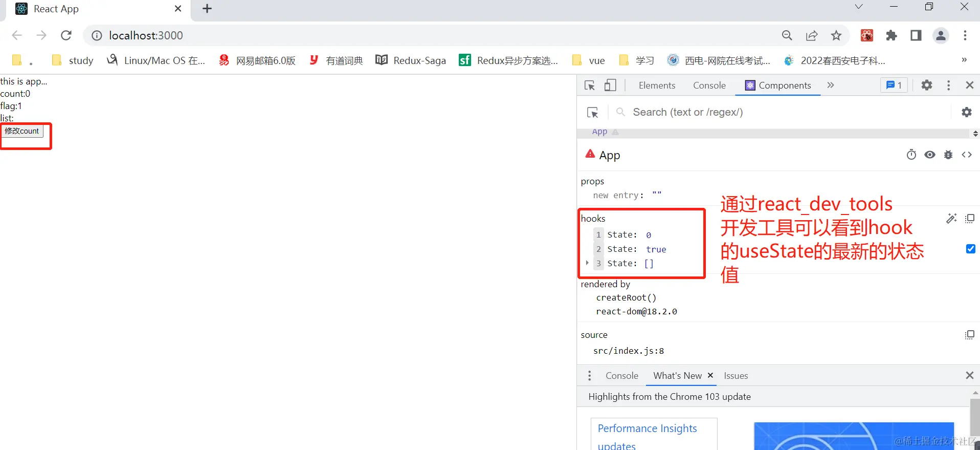The image size is (980, 450).
Task: Toggle the State true checkbox
Action: point(971,249)
